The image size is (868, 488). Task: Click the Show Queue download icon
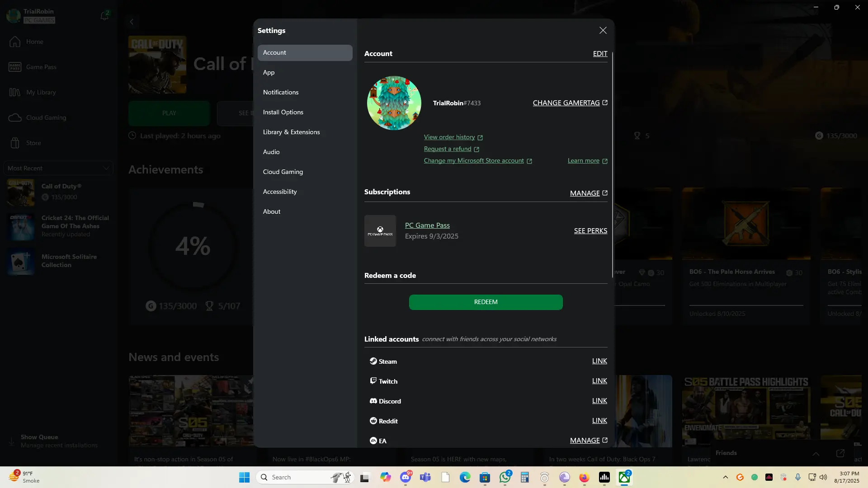coord(12,441)
